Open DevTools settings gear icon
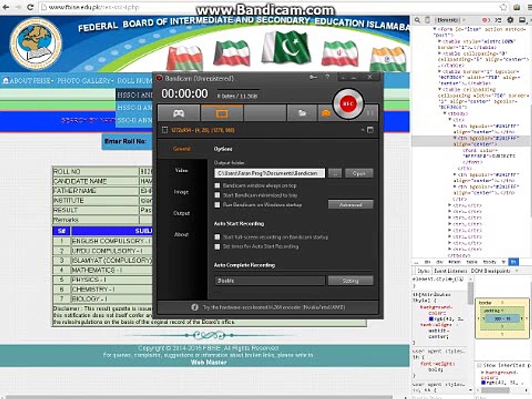The width and height of the screenshot is (532, 399). pyautogui.click(x=510, y=21)
